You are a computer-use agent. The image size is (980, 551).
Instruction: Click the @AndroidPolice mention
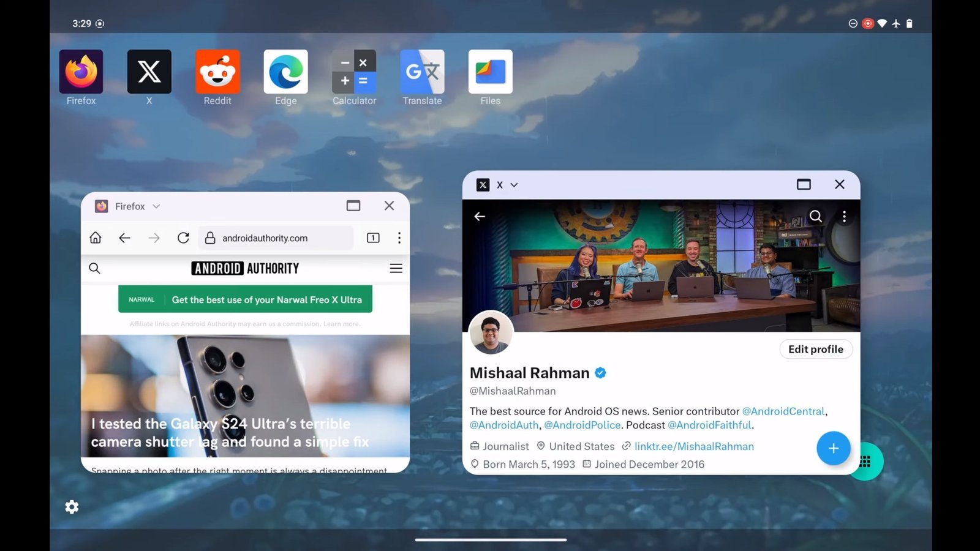tap(582, 425)
